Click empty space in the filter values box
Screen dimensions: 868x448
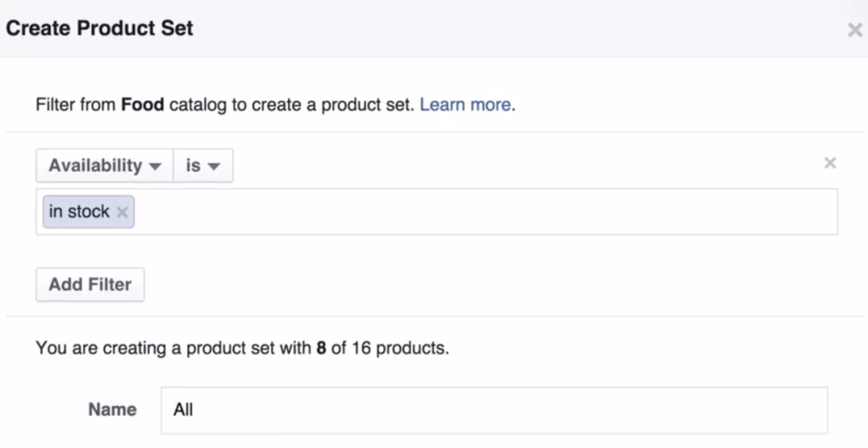point(483,212)
